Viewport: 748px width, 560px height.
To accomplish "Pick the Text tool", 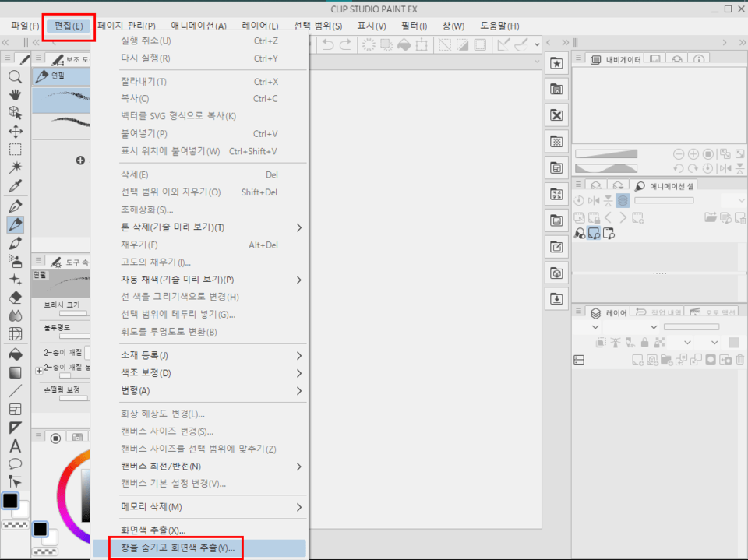I will pyautogui.click(x=15, y=446).
